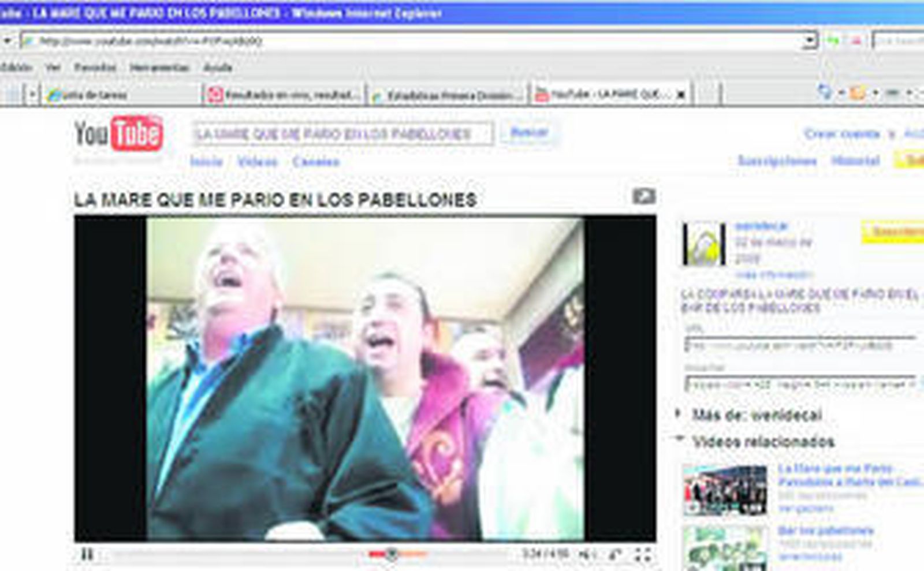Pause the video playback

pyautogui.click(x=87, y=555)
